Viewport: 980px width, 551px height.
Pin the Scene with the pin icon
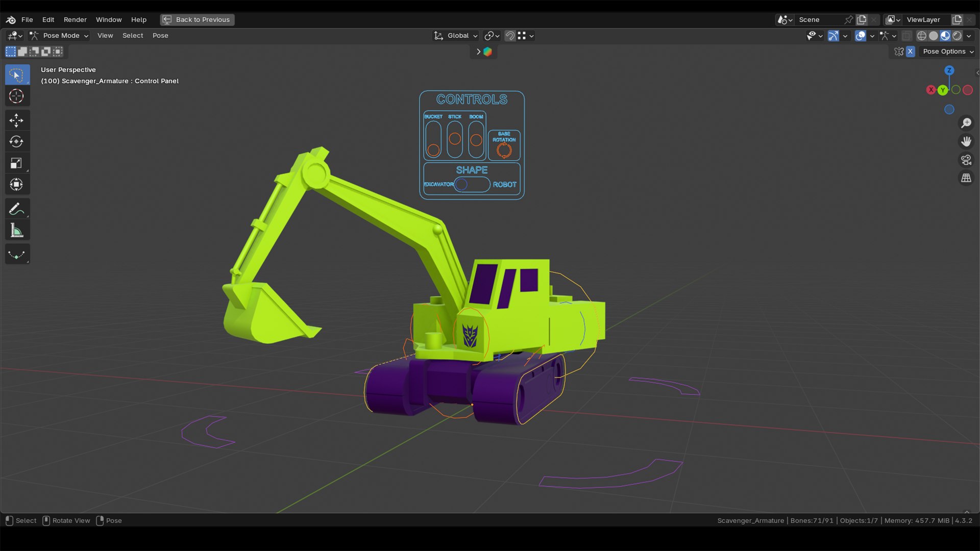click(848, 20)
